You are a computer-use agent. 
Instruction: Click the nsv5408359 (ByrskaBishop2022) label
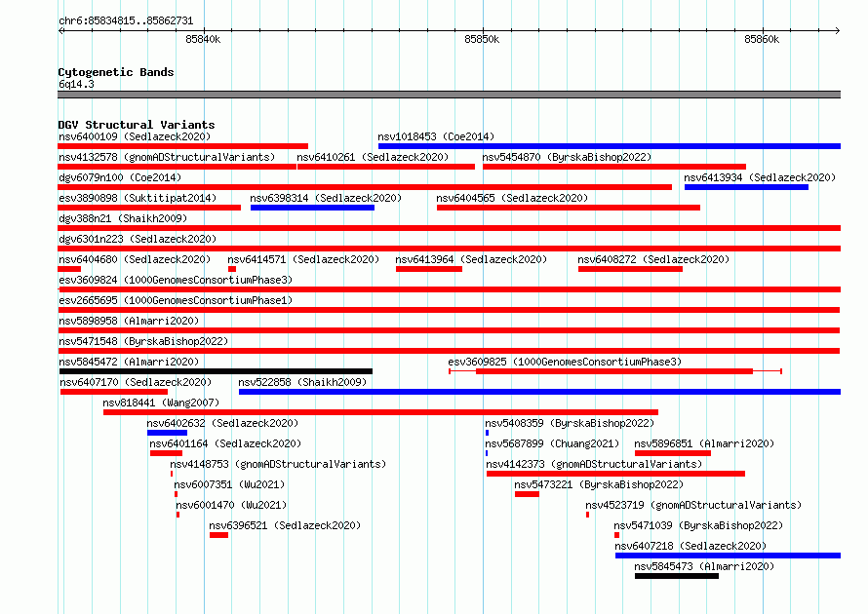click(x=570, y=423)
